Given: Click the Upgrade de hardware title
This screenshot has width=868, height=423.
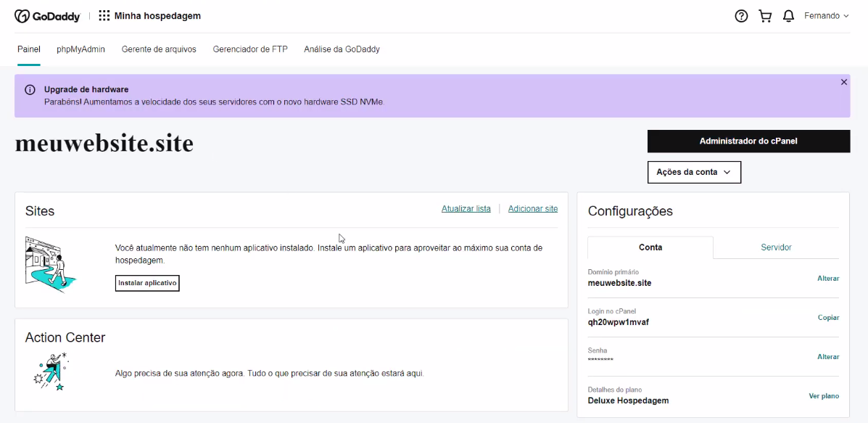Looking at the screenshot, I should pos(86,89).
